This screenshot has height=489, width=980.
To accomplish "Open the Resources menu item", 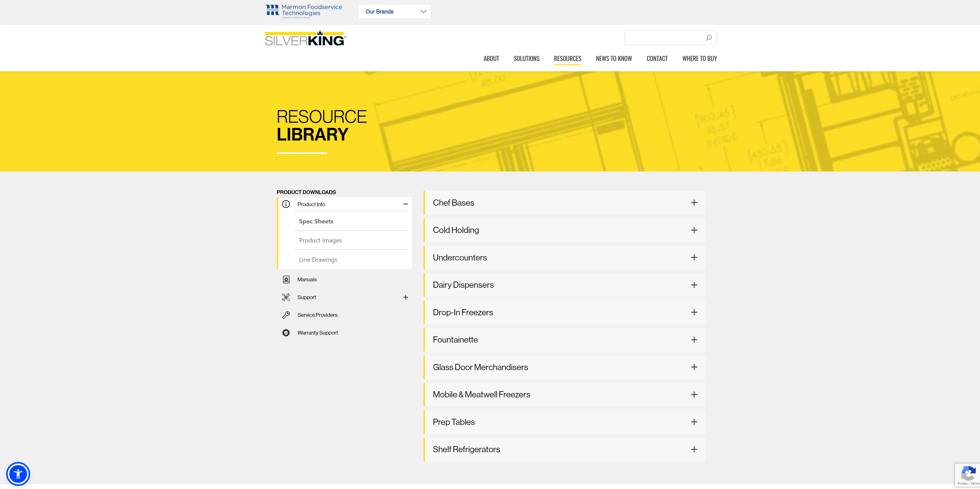I will pos(567,59).
